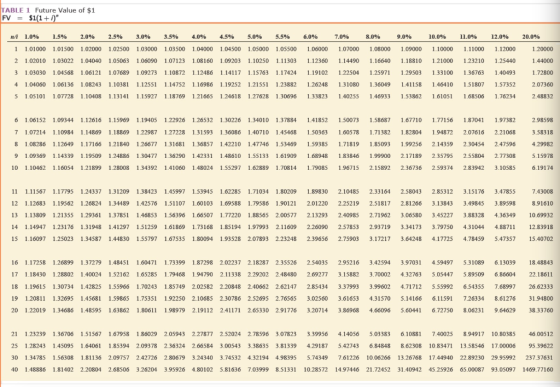Image resolution: width=560 pixels, height=387 pixels.
Task: Click value 2.51817 in row 12
Action: [380, 203]
